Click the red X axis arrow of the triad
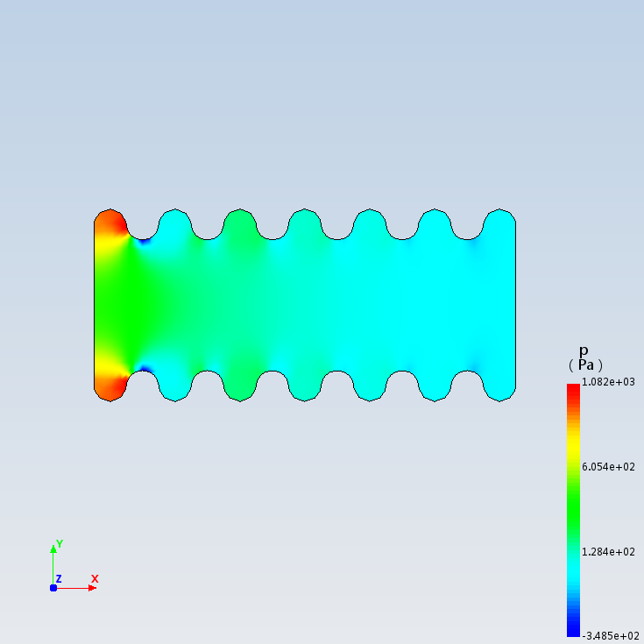Screen dimensions: 644x644 point(91,588)
